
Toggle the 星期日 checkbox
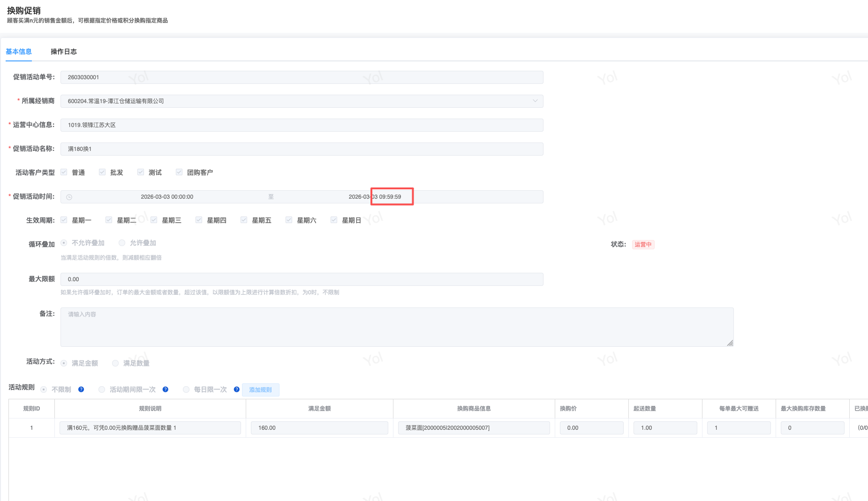coord(334,220)
